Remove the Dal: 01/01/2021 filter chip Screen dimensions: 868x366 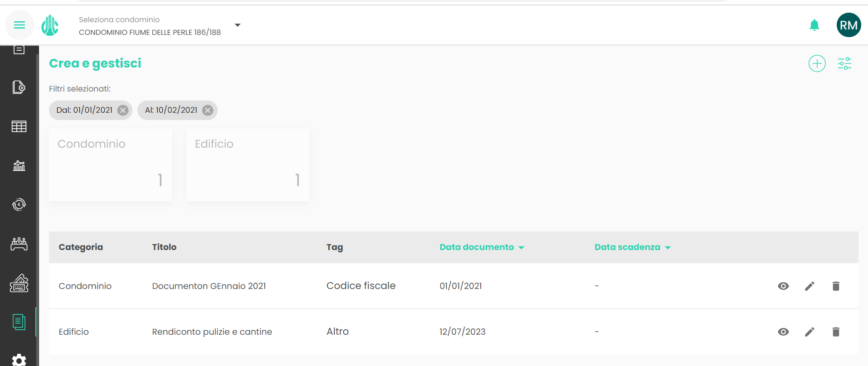(123, 111)
